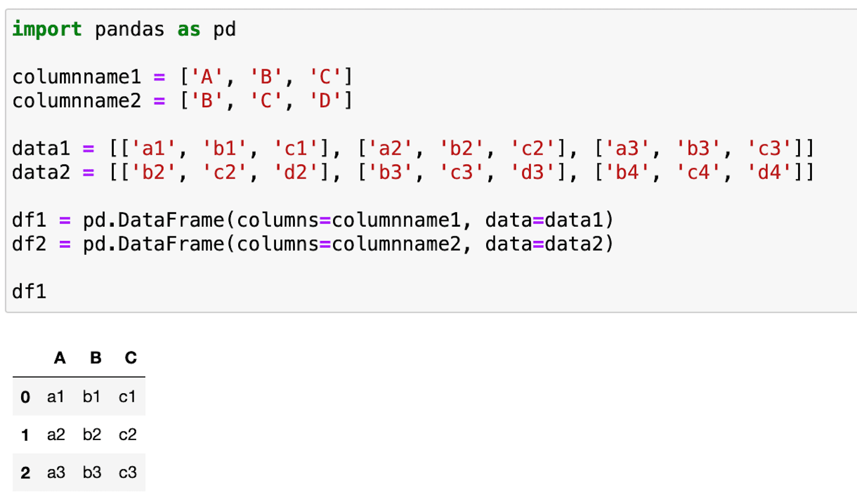Image resolution: width=857 pixels, height=504 pixels.
Task: Click data=data2 argument in the df2 line
Action: [544, 244]
